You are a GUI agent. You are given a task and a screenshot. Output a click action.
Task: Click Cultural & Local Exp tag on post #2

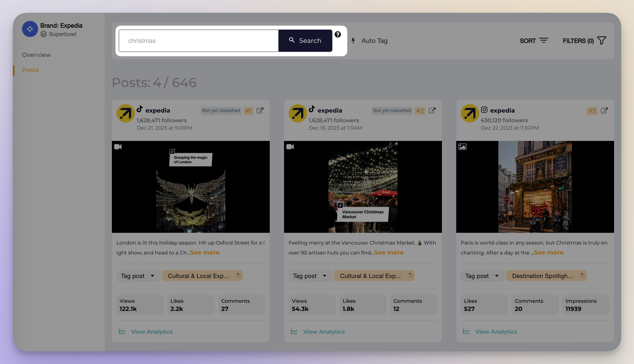[374, 276]
